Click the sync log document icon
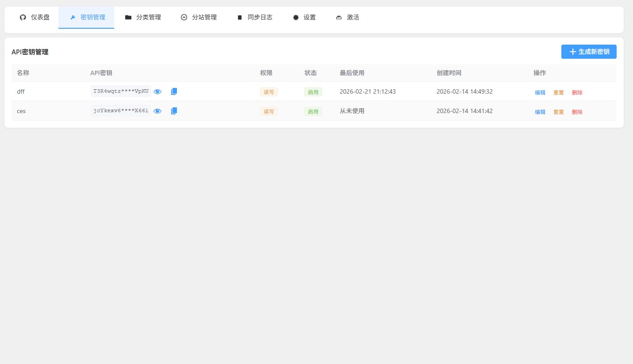 tap(240, 18)
